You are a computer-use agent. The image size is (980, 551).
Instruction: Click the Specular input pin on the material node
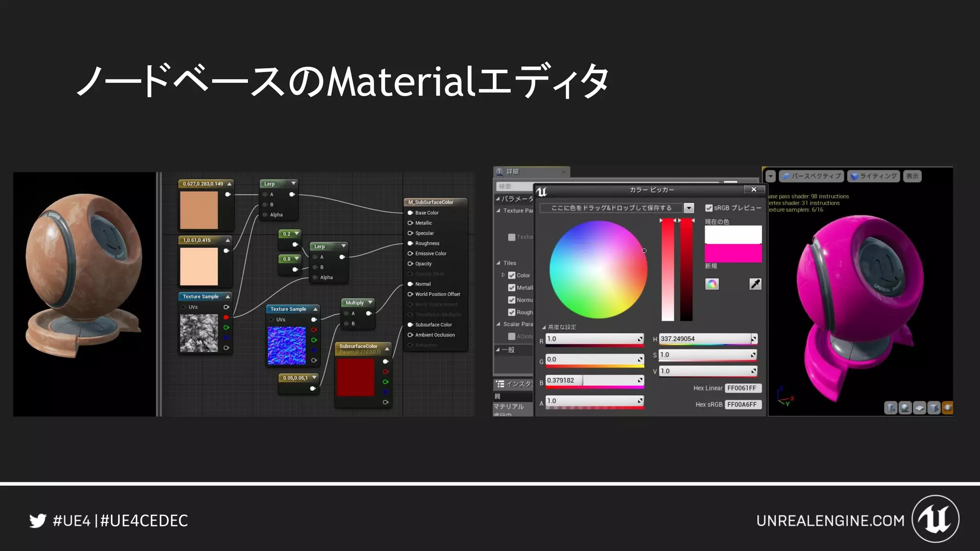tap(410, 233)
